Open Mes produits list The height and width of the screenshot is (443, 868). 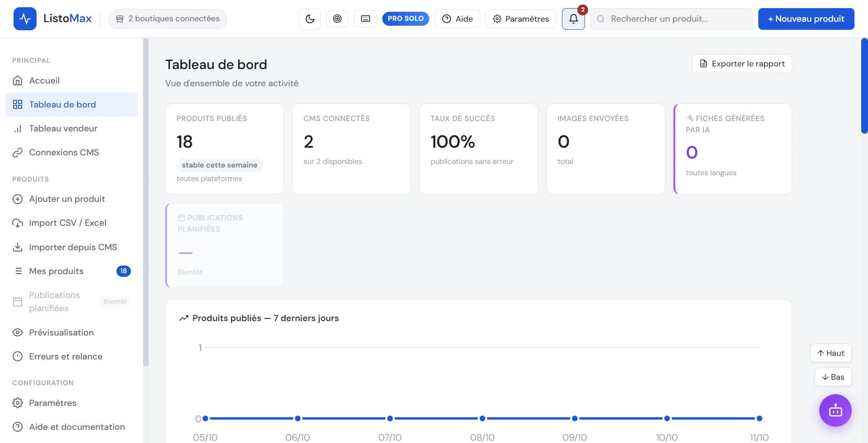click(71, 271)
